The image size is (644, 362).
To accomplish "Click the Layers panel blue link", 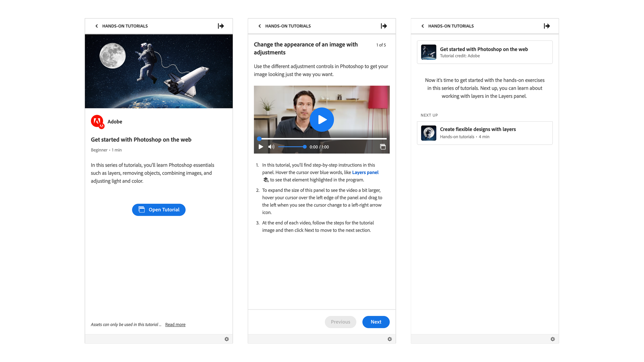I will pos(365,173).
